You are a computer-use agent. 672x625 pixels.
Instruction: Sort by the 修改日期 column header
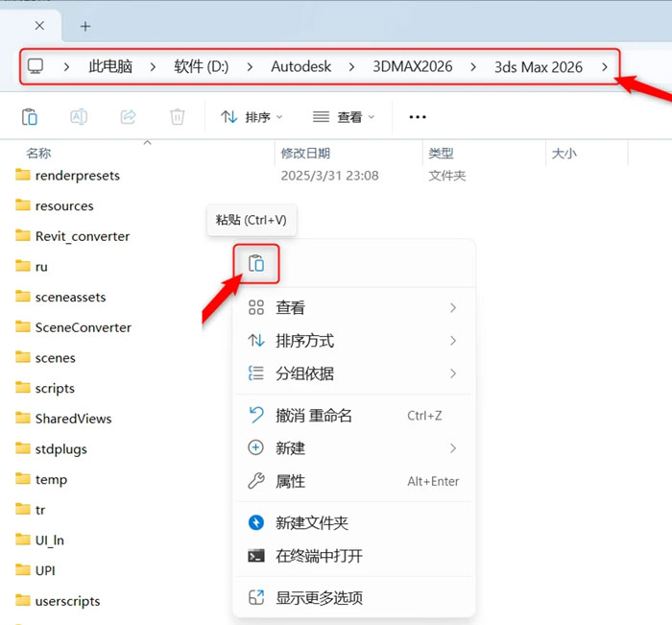point(305,153)
